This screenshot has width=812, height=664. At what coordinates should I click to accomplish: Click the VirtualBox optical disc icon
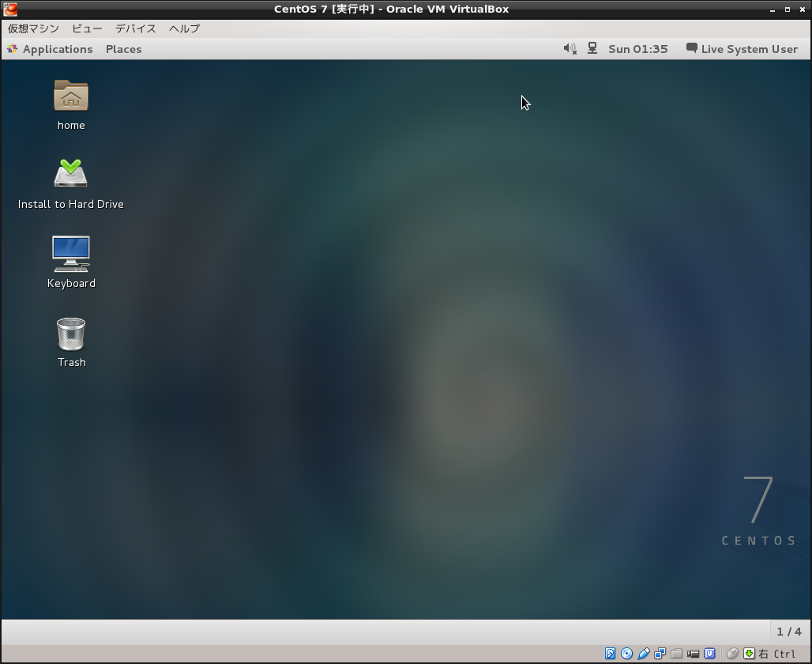pyautogui.click(x=626, y=654)
